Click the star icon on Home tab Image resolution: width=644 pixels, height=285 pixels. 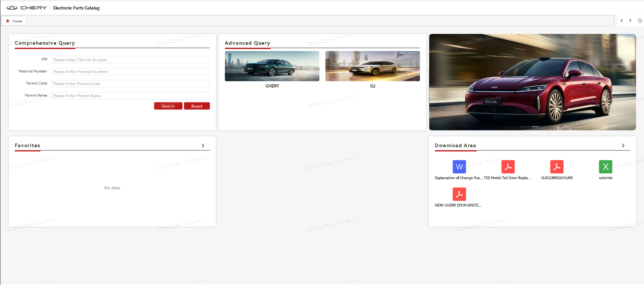[8, 21]
